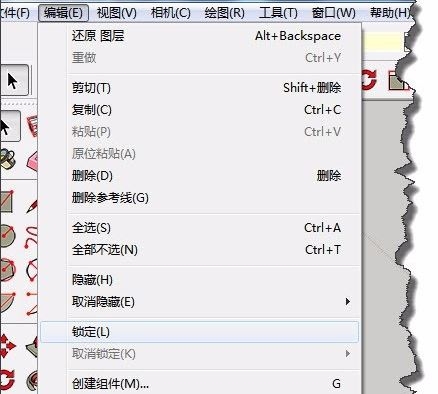This screenshot has height=394, width=438.
Task: Open the 帮助(H) menu
Action: coord(389,13)
